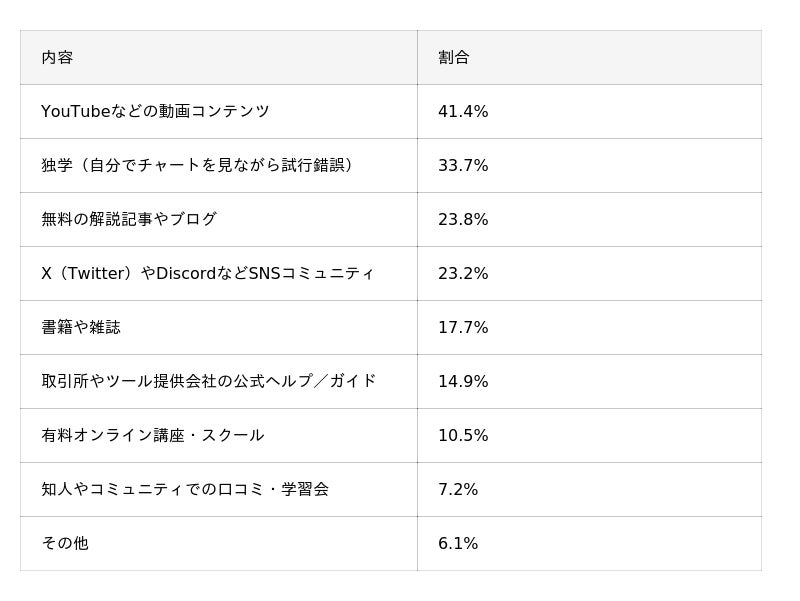The image size is (800, 601).
Task: Click the 10.5% value
Action: point(463,436)
